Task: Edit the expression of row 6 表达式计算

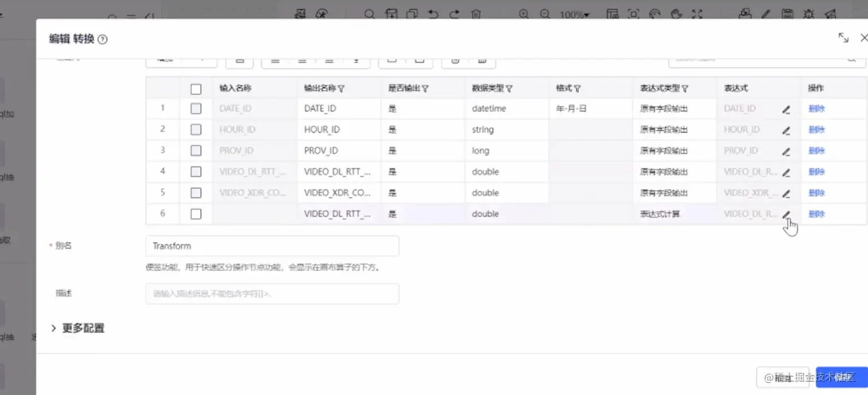Action: click(x=786, y=214)
